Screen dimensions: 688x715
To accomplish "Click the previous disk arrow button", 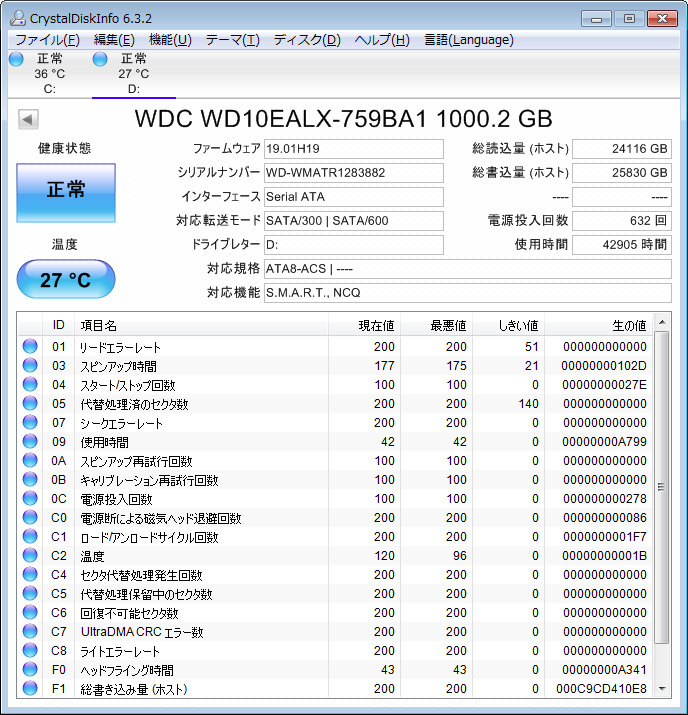I will (28, 120).
